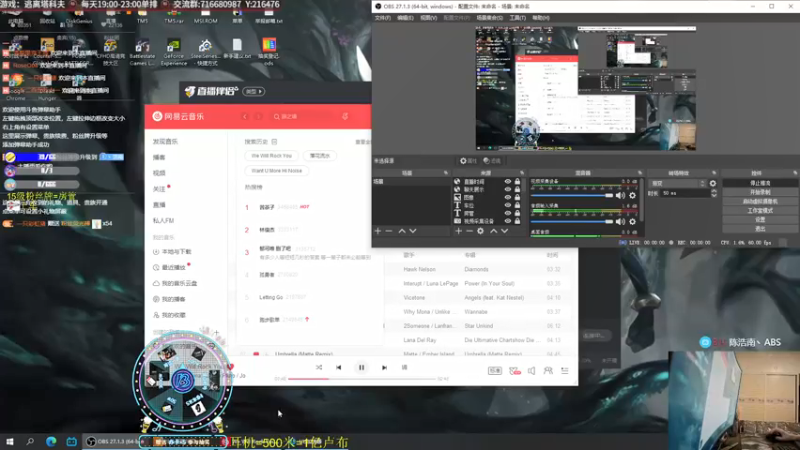The height and width of the screenshot is (450, 800).
Task: Remove the selected OBS scene
Action: point(389,231)
